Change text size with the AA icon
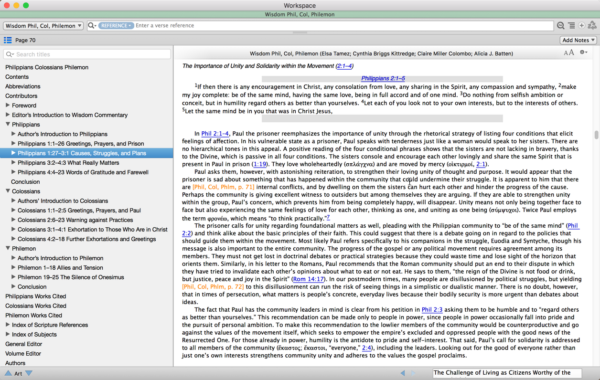 (569, 52)
